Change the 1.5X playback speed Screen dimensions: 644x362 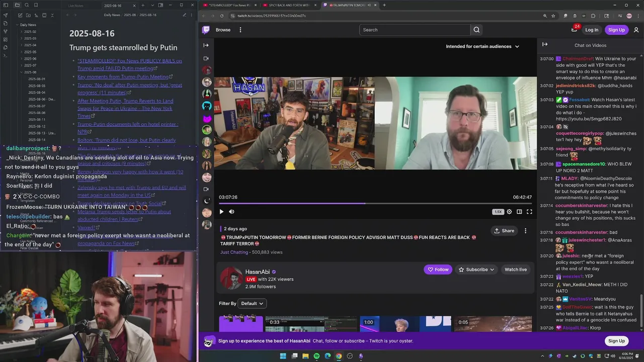498,212
